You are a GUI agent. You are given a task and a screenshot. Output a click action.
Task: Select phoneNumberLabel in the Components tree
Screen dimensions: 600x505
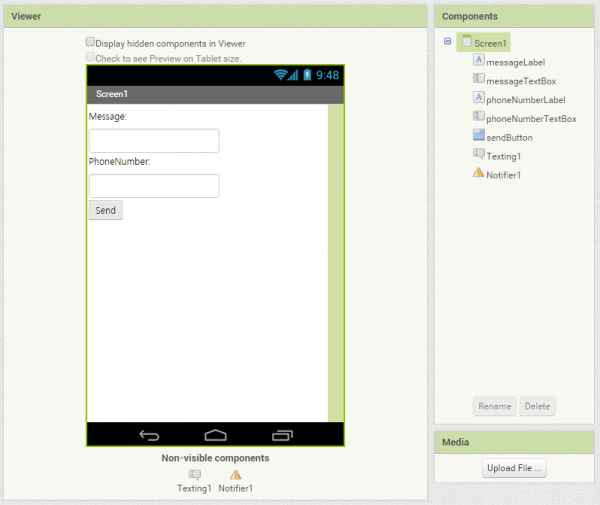525,100
